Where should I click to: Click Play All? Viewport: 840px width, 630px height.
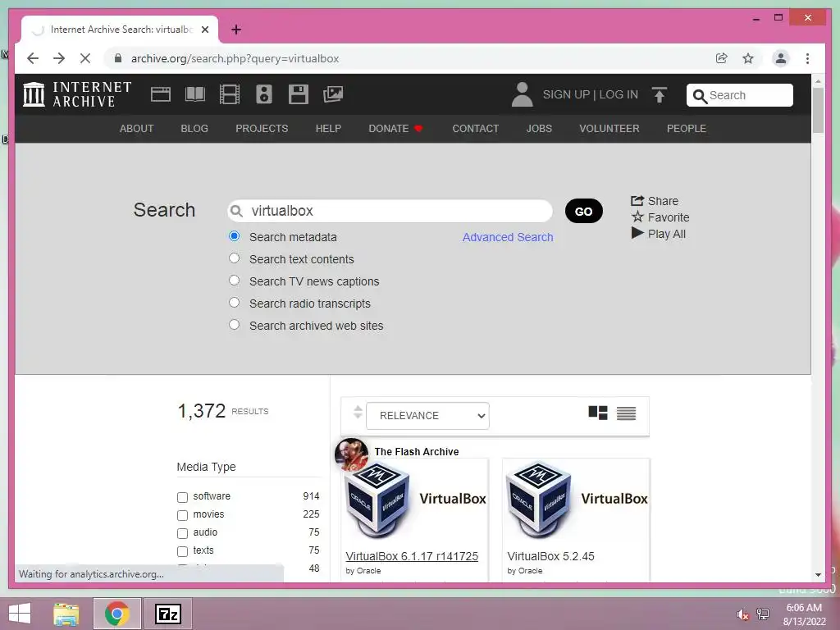(x=659, y=234)
